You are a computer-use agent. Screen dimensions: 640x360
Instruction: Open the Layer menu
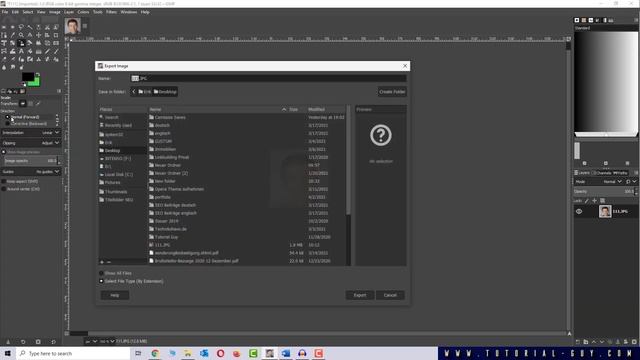[69, 12]
